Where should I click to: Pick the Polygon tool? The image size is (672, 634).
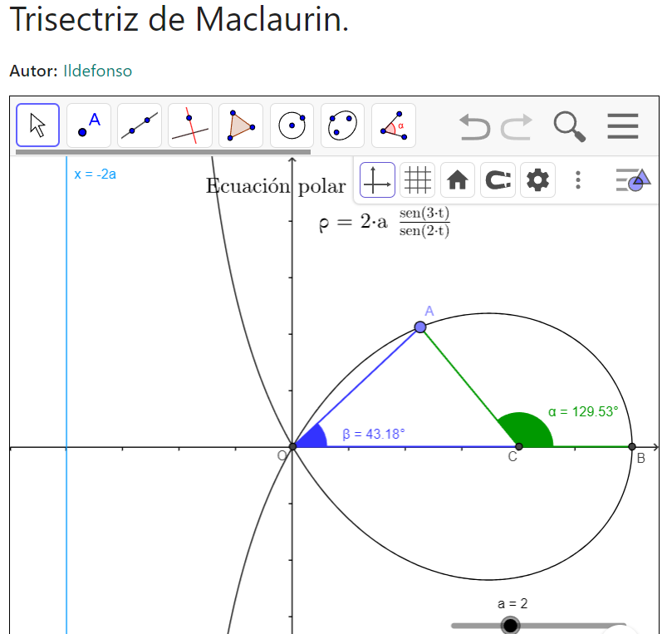tap(241, 125)
